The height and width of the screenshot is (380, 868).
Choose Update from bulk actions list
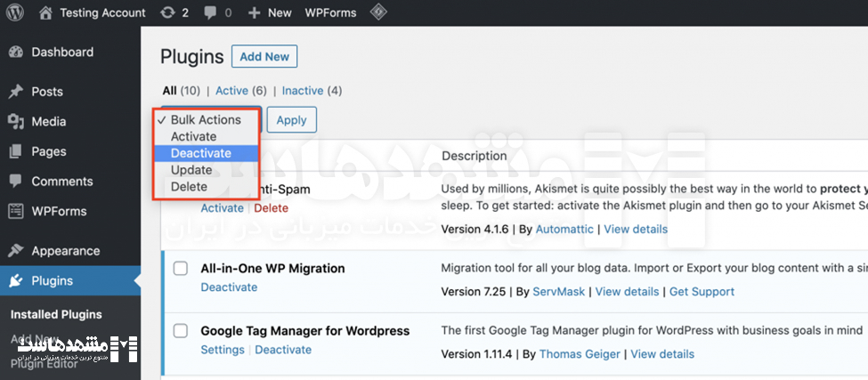191,170
